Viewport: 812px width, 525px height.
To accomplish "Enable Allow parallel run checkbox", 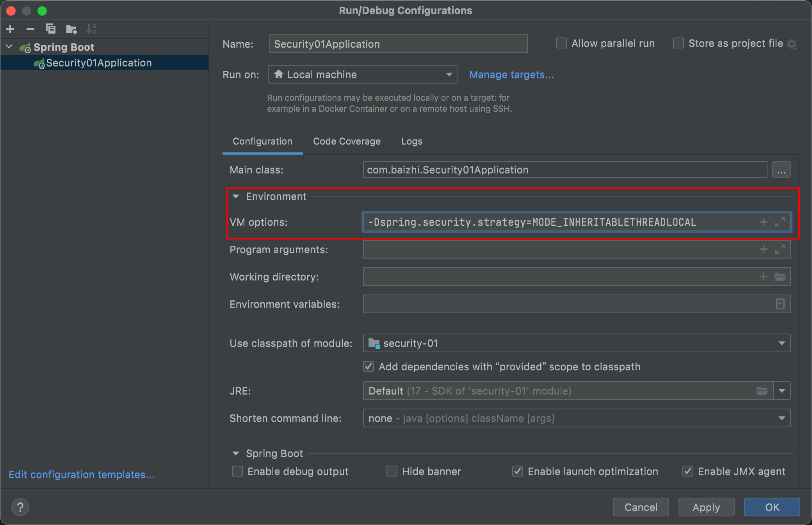I will point(561,43).
